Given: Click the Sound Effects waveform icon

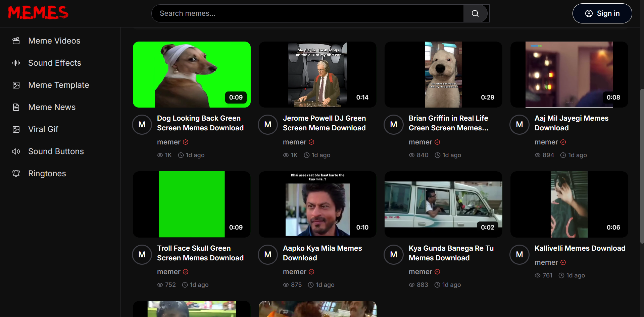Looking at the screenshot, I should [x=16, y=63].
